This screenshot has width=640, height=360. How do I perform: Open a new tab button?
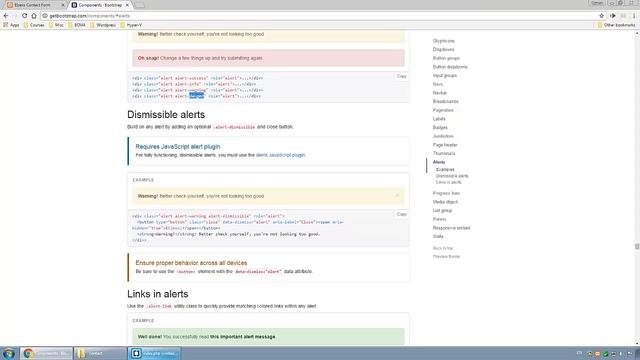click(139, 5)
